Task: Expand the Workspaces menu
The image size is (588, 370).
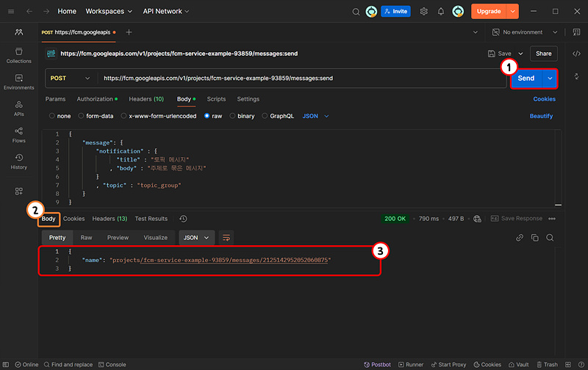Action: pyautogui.click(x=109, y=11)
